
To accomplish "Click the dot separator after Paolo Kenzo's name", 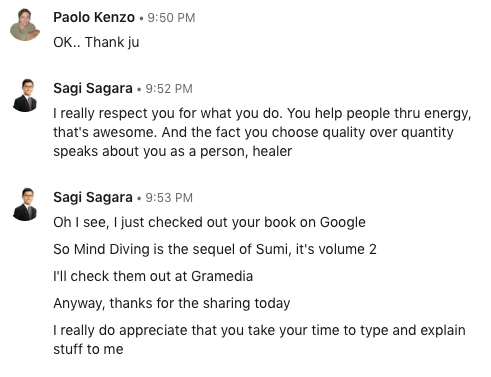I will (141, 19).
